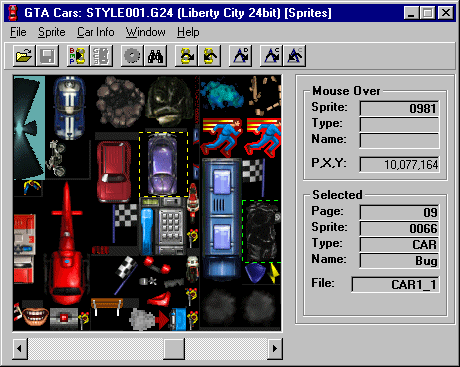Select the brown park bench sprite
Screen dimensions: 460x367
point(107,306)
